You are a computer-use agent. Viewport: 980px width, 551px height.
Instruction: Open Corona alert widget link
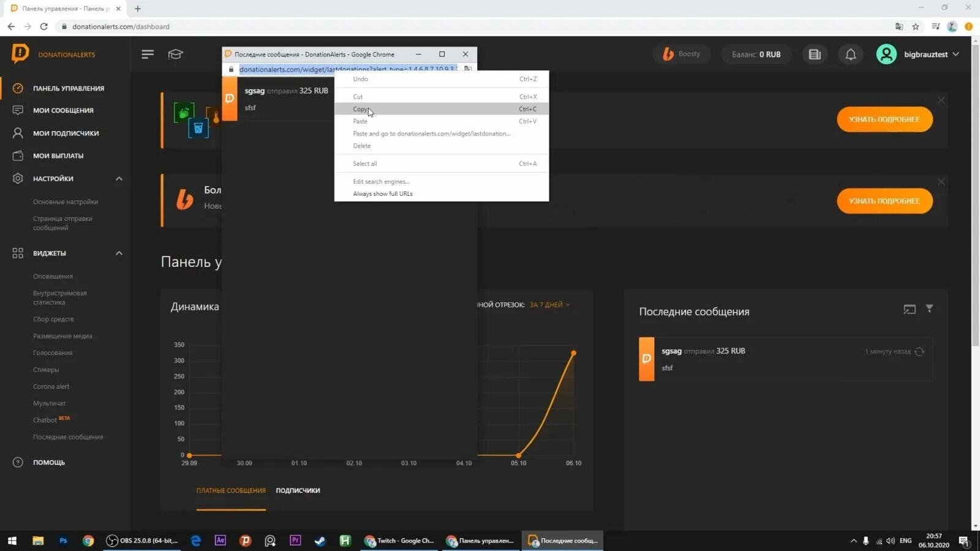(x=51, y=386)
